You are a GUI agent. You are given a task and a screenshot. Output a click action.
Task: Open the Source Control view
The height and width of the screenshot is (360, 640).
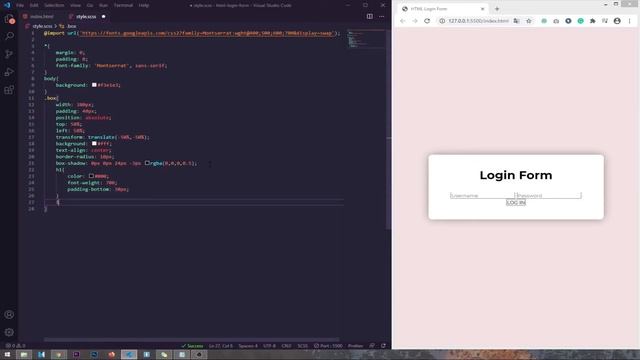[x=9, y=54]
